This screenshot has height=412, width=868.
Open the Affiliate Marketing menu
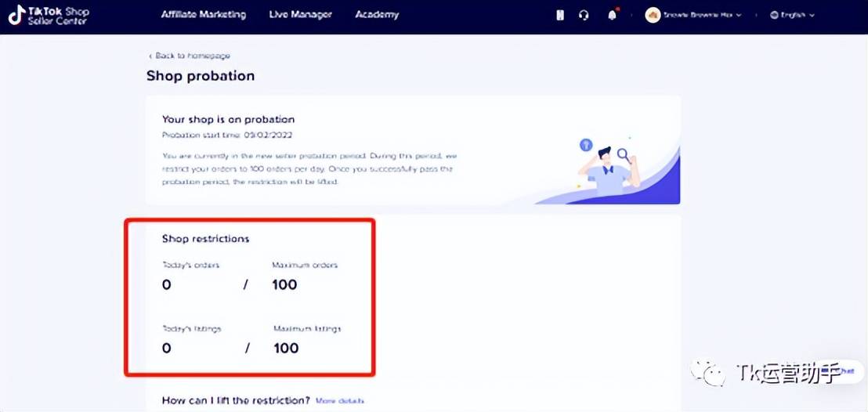pyautogui.click(x=203, y=15)
